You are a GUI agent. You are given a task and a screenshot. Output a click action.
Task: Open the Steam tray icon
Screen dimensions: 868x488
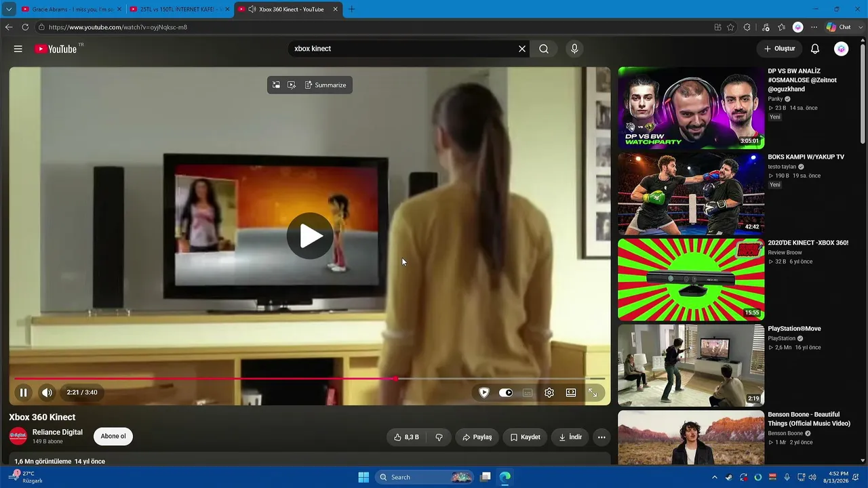[x=729, y=477]
